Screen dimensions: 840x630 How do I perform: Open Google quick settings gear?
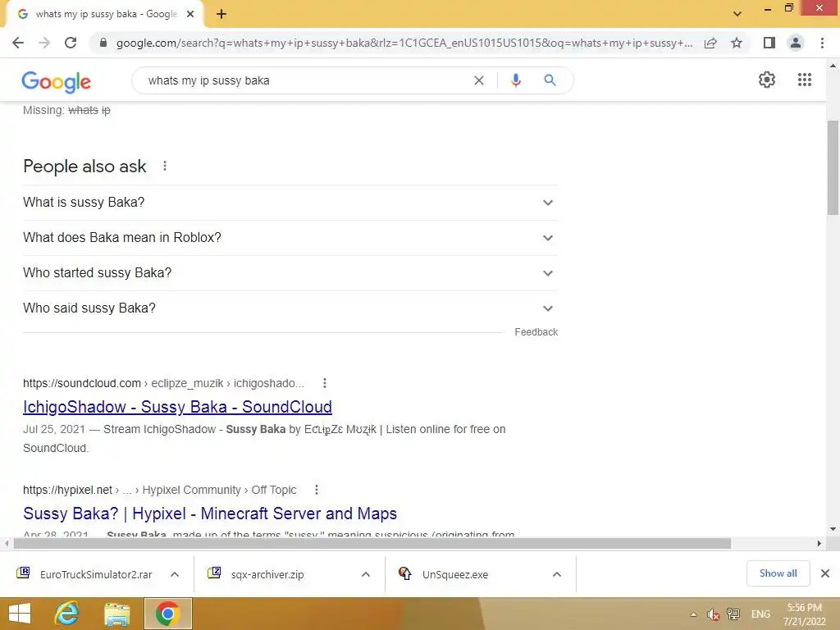[767, 80]
